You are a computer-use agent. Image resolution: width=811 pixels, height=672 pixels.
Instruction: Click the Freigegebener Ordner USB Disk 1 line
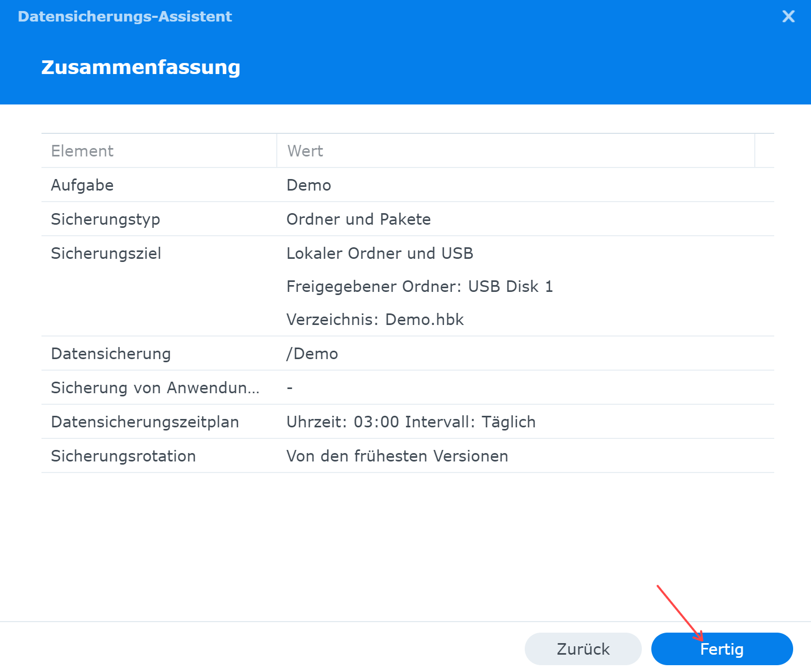tap(420, 287)
